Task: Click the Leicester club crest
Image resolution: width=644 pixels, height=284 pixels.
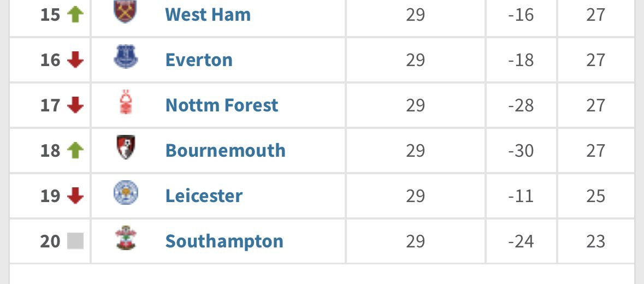Action: (126, 192)
